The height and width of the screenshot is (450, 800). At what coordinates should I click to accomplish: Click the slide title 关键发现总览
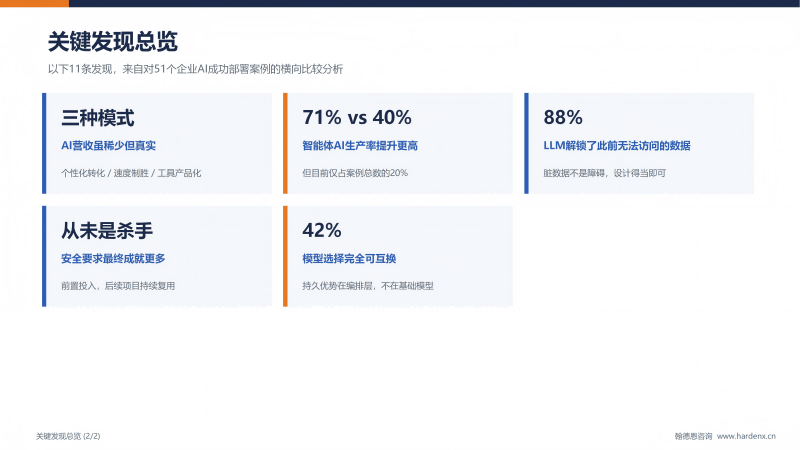click(112, 42)
